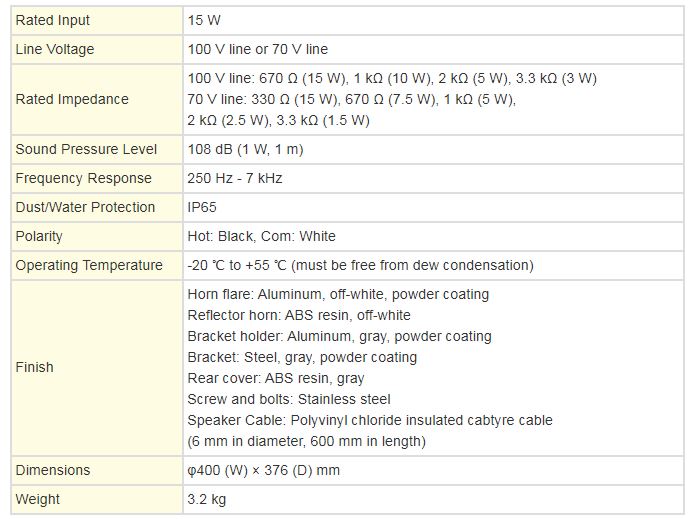
Task: Select the 100 V line or 70 V line text
Action: [x=258, y=49]
